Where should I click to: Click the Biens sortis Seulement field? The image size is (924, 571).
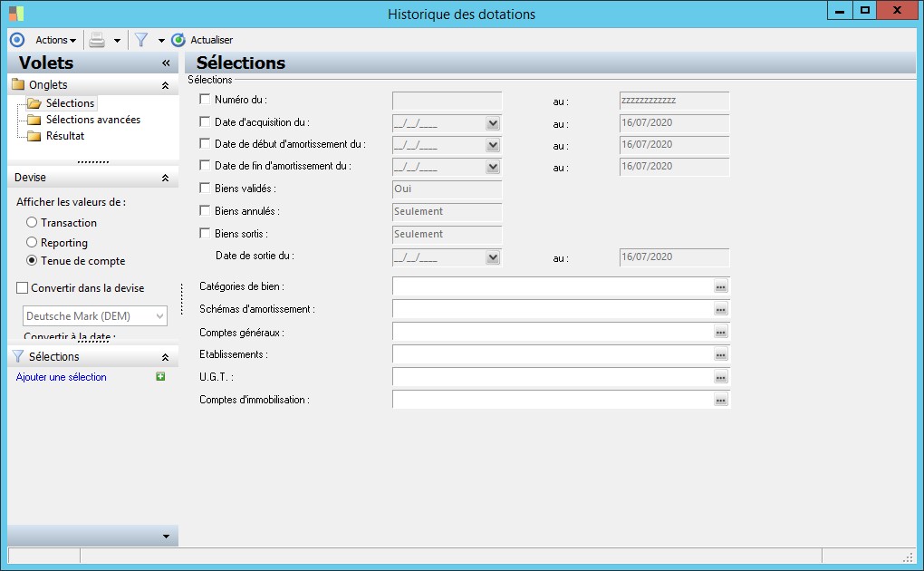(448, 234)
